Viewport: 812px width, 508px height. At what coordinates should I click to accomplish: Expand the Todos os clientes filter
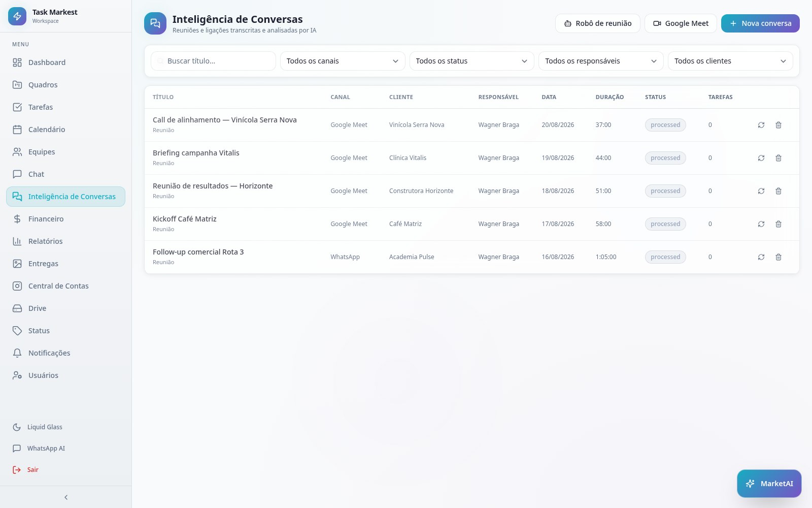[x=730, y=61]
